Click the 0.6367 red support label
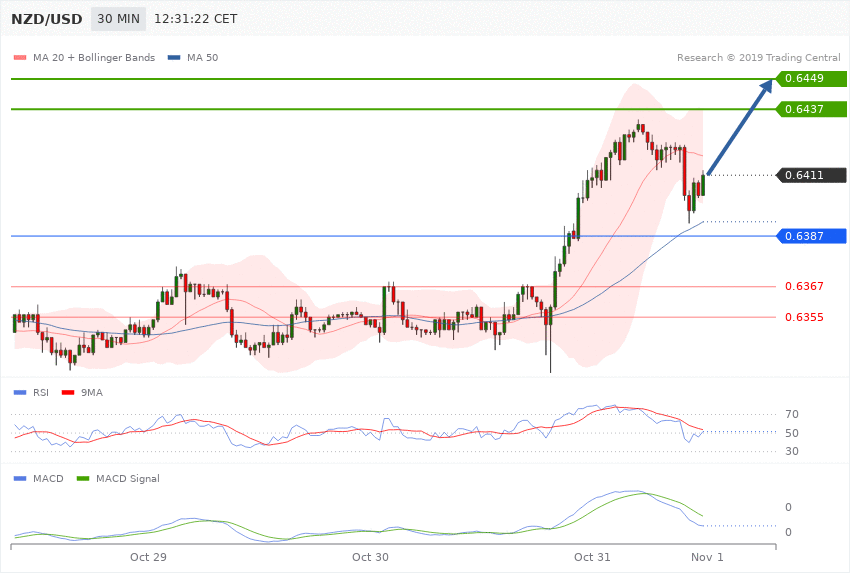The width and height of the screenshot is (850, 576). tap(804, 286)
